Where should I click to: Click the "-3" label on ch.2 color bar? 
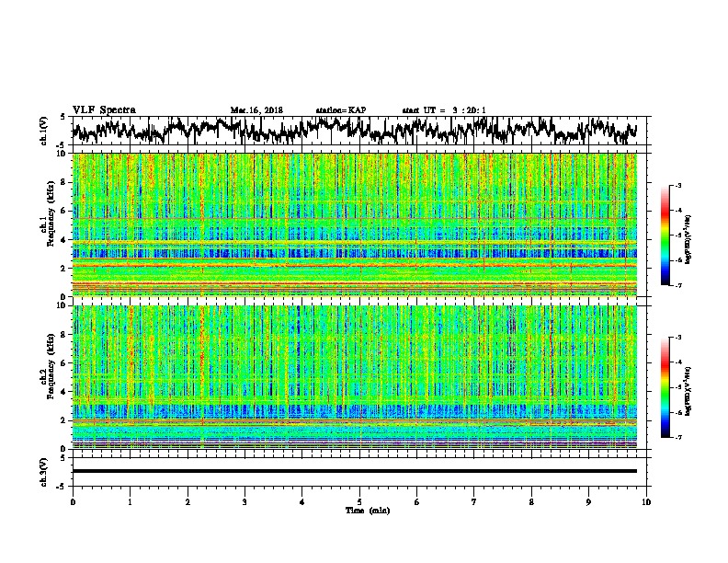click(x=677, y=338)
